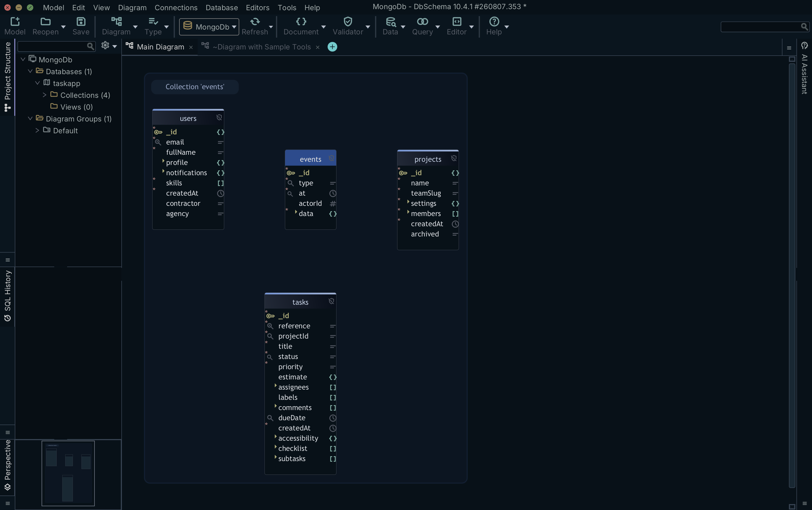The image size is (812, 510).
Task: Click the diagram area hamburger menu icon
Action: [789, 48]
